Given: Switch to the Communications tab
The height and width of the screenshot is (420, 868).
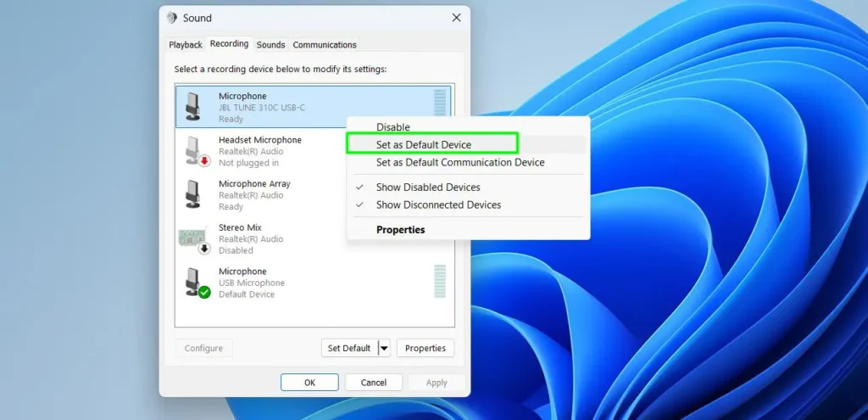Looking at the screenshot, I should click(325, 45).
